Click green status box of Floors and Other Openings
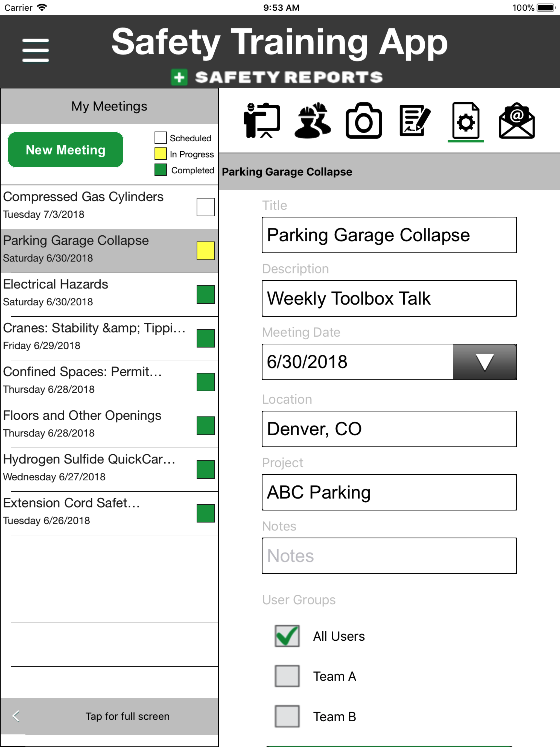Image resolution: width=560 pixels, height=747 pixels. coord(206,426)
